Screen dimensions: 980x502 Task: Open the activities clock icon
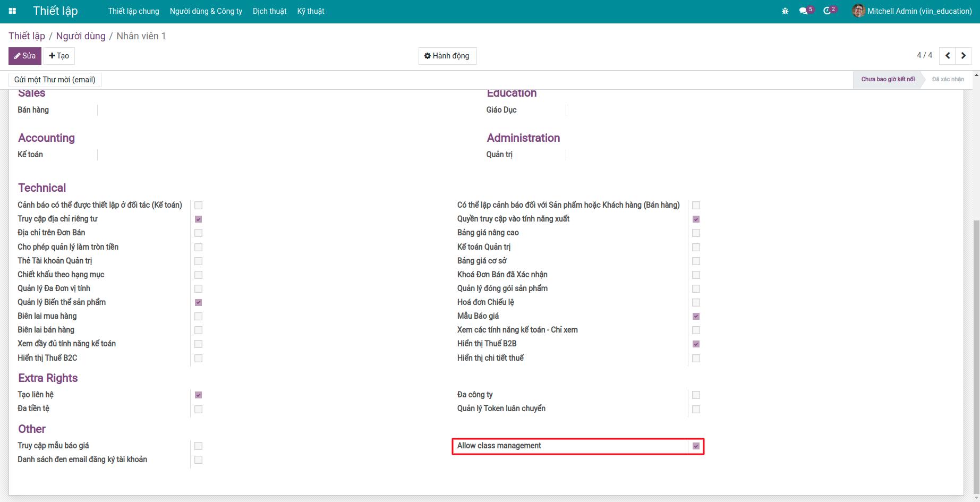coord(827,11)
